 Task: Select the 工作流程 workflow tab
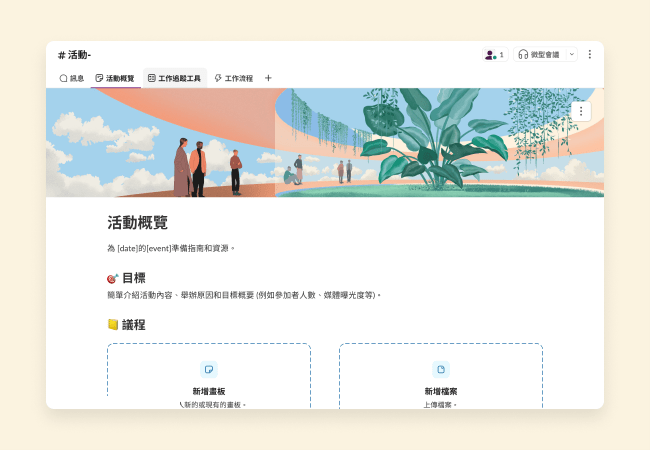233,78
